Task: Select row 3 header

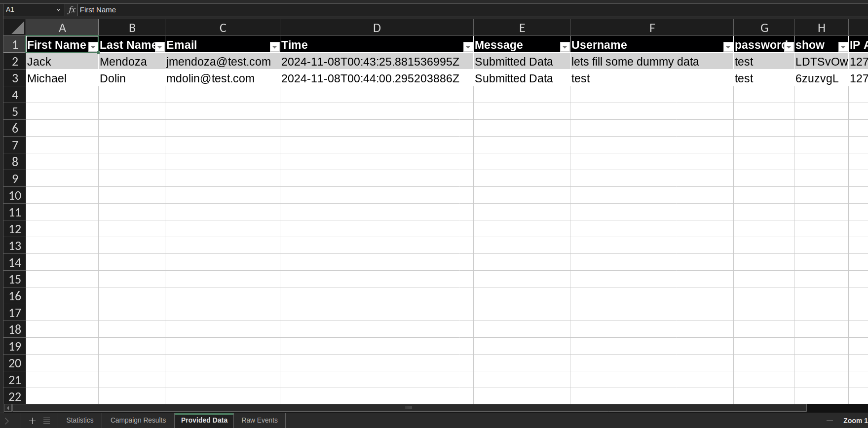Action: pos(15,78)
